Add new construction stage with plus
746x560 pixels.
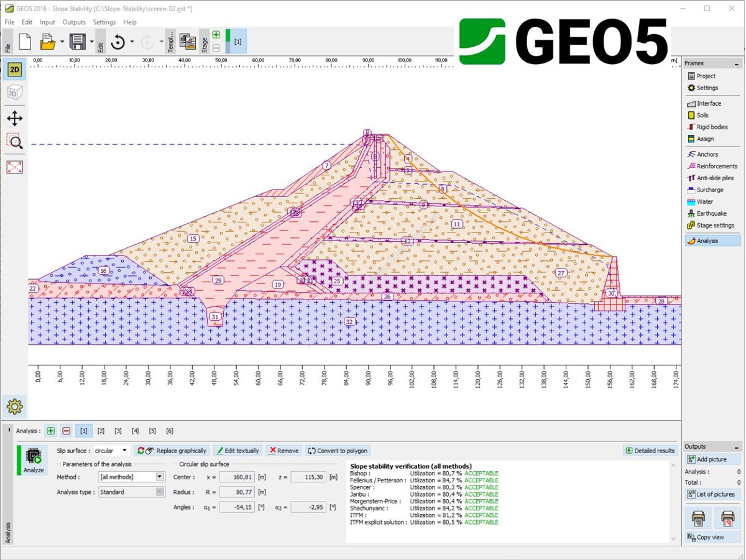tap(216, 35)
